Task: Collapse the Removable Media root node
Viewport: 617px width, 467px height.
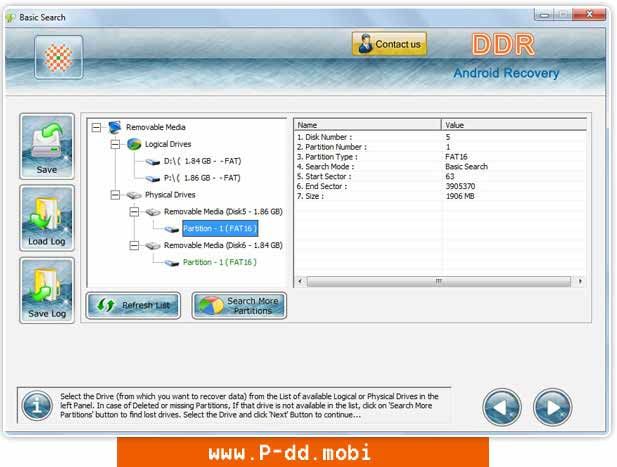Action: point(96,127)
